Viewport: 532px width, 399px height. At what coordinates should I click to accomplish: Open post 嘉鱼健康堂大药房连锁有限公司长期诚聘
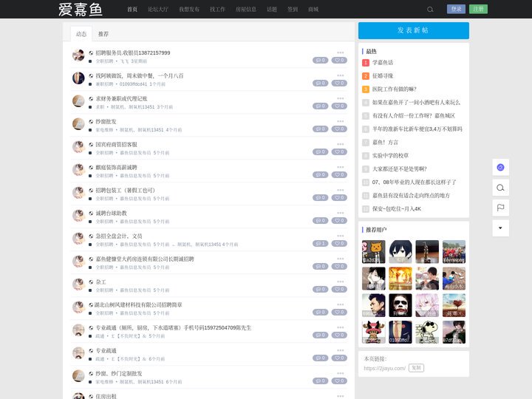coord(145,259)
